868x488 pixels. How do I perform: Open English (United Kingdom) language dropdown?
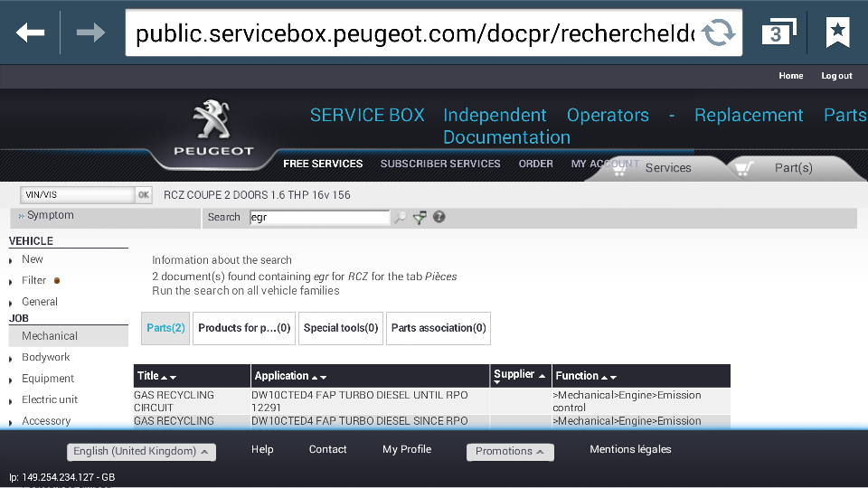(141, 452)
